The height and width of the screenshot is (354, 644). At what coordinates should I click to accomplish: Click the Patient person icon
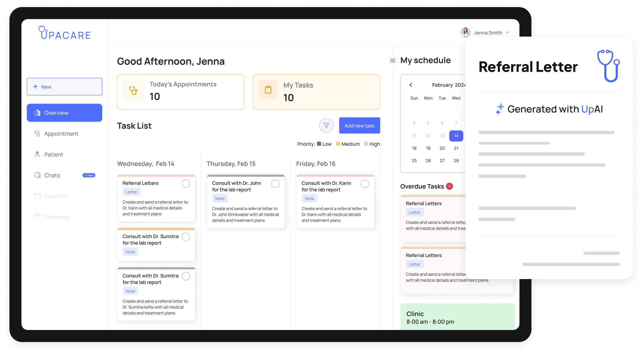click(37, 154)
